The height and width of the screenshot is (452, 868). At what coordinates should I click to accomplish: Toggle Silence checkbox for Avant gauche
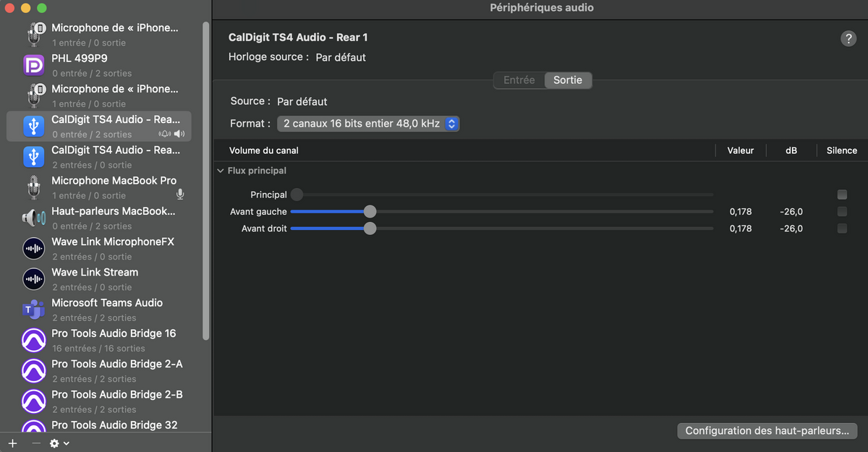click(x=842, y=212)
